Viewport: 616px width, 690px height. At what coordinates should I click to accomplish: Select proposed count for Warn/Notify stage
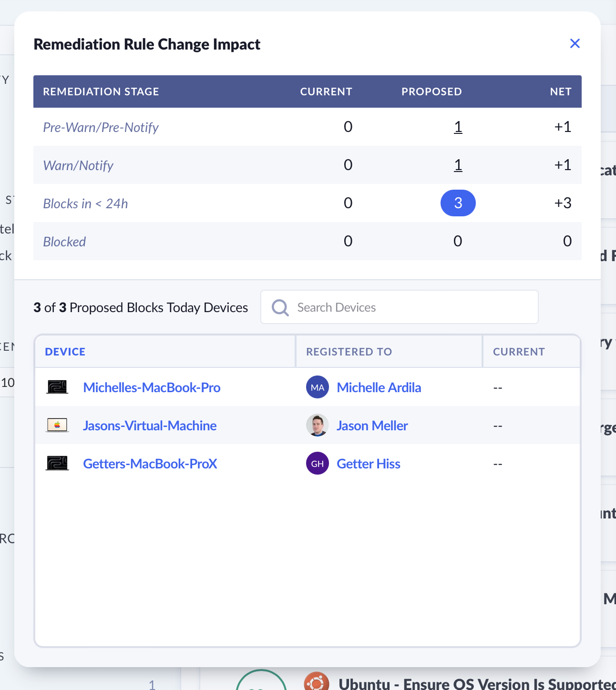458,165
